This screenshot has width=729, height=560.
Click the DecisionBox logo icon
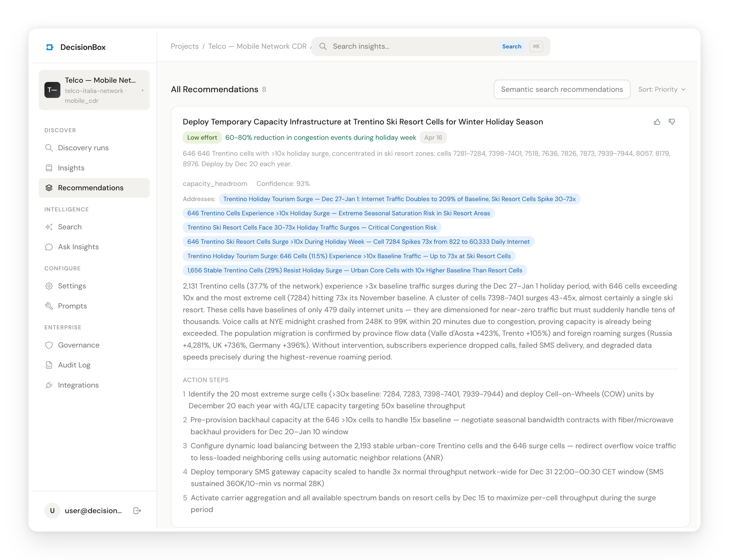[x=50, y=47]
